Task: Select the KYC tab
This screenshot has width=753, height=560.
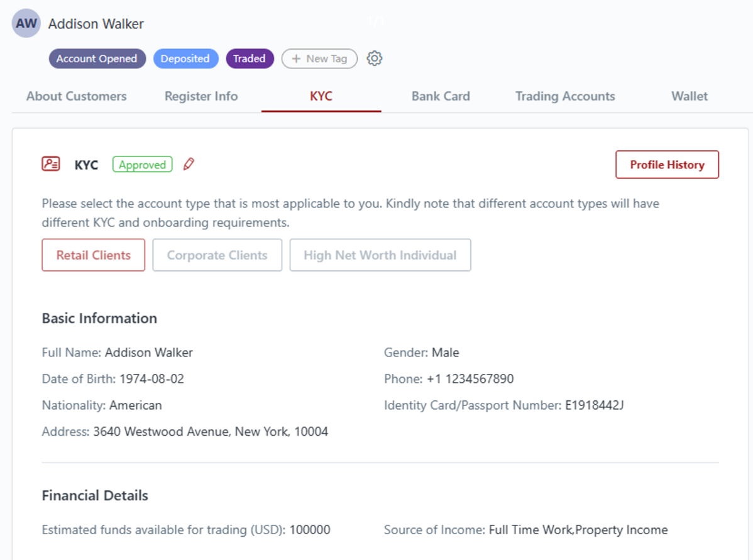Action: [321, 96]
